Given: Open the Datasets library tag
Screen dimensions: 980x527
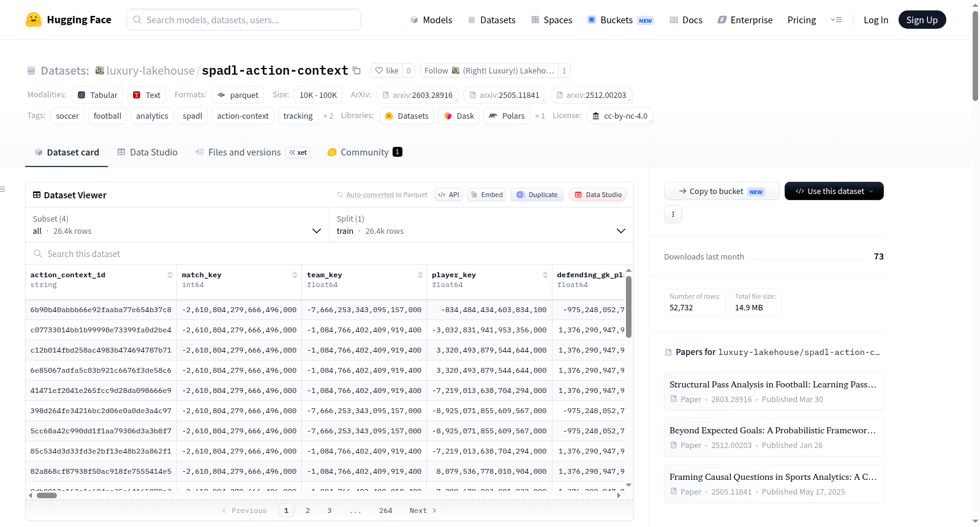Looking at the screenshot, I should coord(407,116).
